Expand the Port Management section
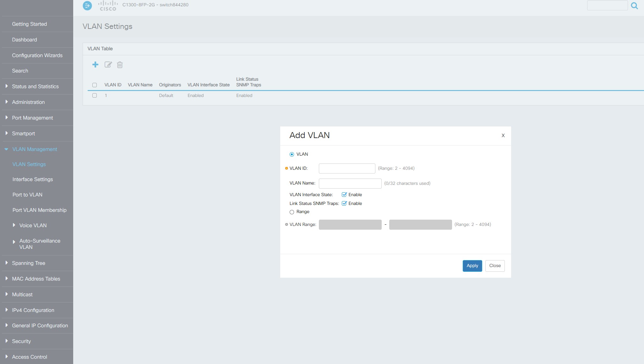Viewport: 644px width, 364px height. coord(32,118)
